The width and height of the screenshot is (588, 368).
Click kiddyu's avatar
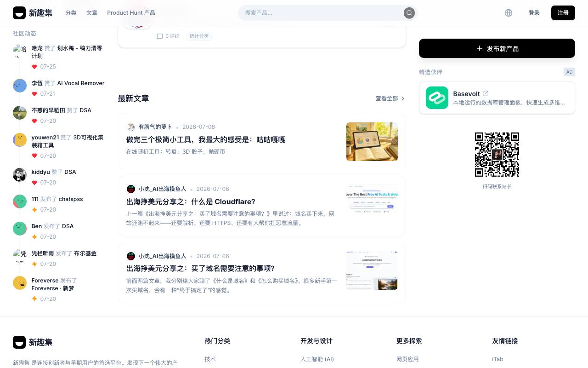pyautogui.click(x=20, y=175)
